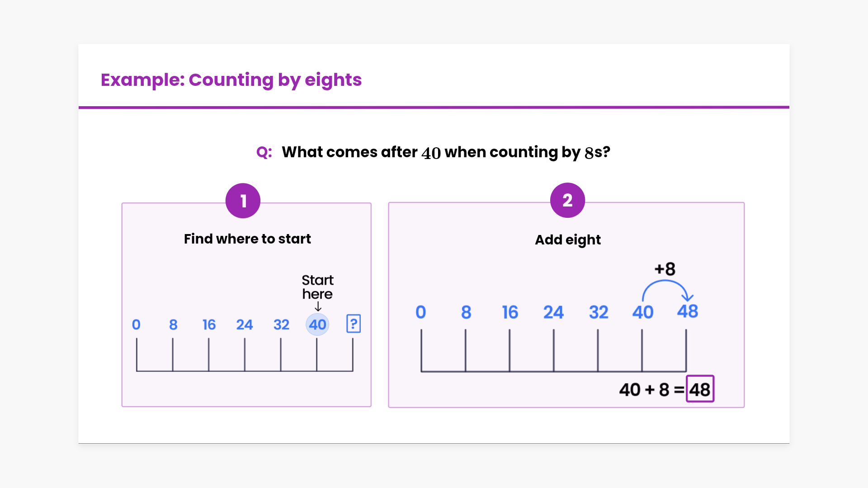Click the number 32 on the step 2 number line
This screenshot has width=868, height=488.
pos(598,312)
